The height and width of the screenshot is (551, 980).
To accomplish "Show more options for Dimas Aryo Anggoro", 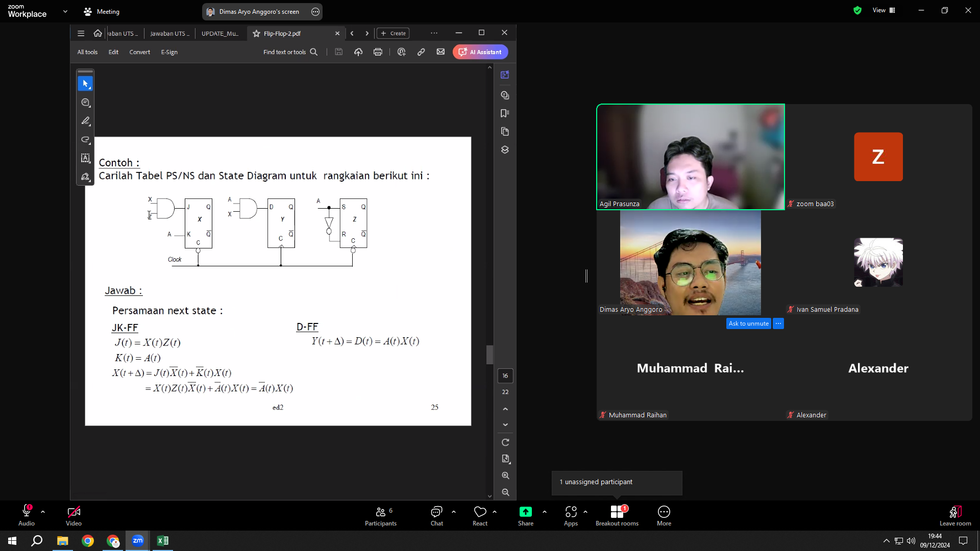I will click(778, 323).
